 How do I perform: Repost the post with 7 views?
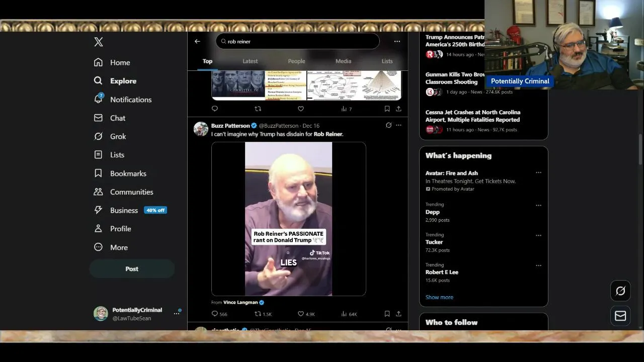coord(258,109)
